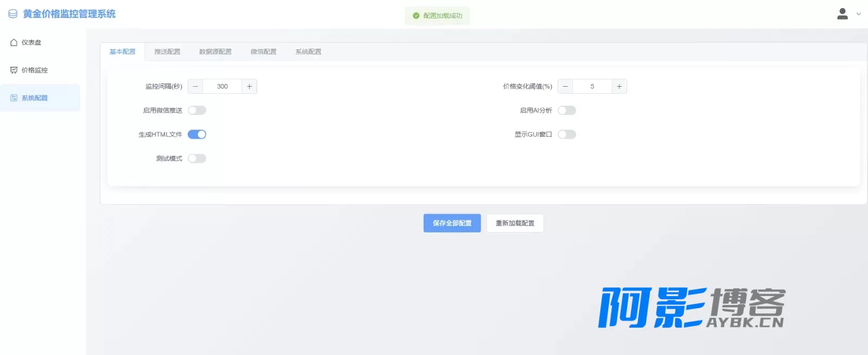Click the 生成HTML文件 label
Image resolution: width=868 pixels, height=355 pixels.
161,134
